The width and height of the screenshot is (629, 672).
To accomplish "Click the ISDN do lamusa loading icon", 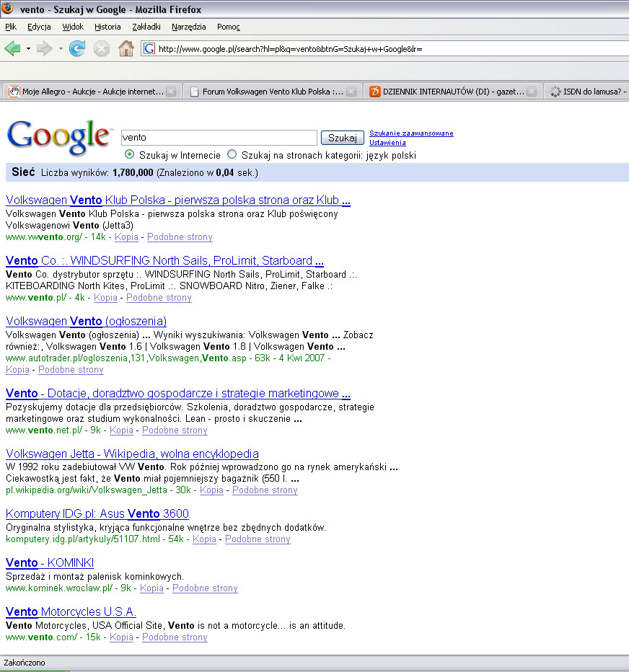I will pyautogui.click(x=555, y=92).
